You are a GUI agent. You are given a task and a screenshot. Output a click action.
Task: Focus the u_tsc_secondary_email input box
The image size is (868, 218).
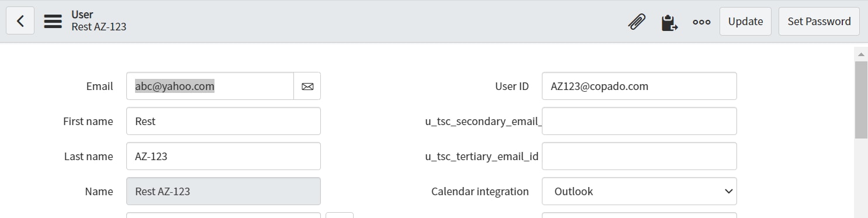tap(639, 121)
